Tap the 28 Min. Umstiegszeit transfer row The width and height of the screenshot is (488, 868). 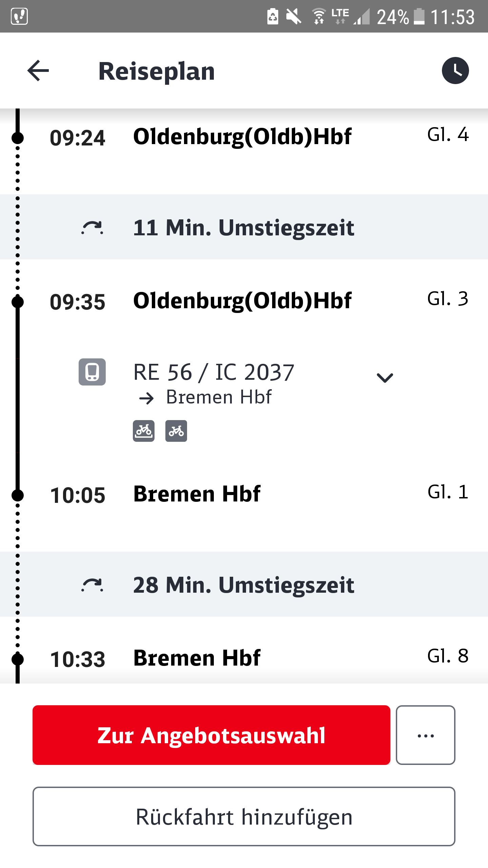click(244, 585)
